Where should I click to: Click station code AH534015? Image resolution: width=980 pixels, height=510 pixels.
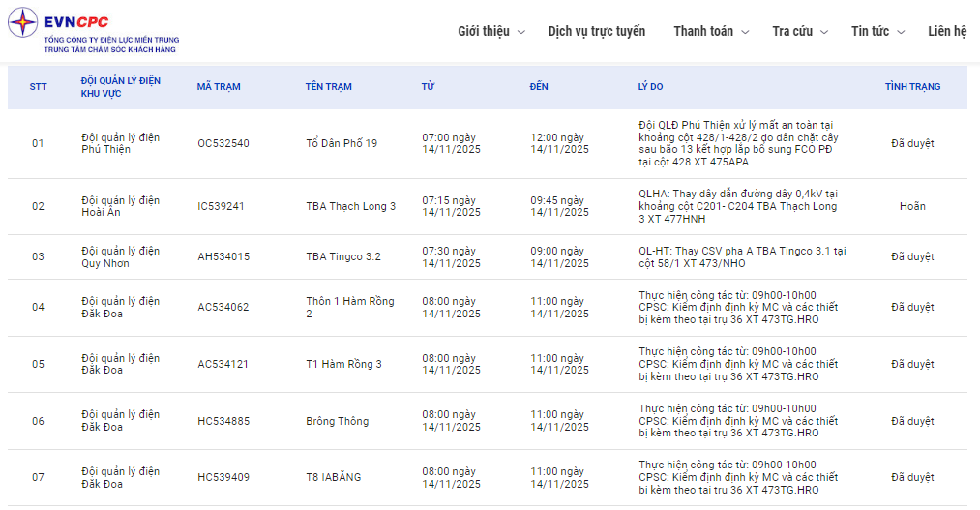point(223,257)
